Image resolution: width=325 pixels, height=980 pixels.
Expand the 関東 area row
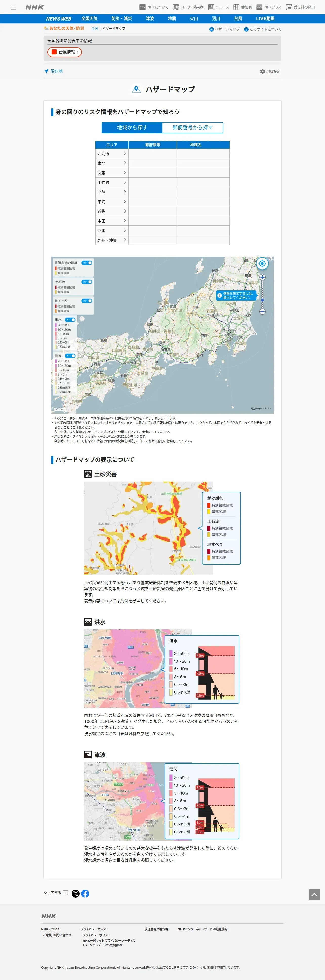pos(112,173)
